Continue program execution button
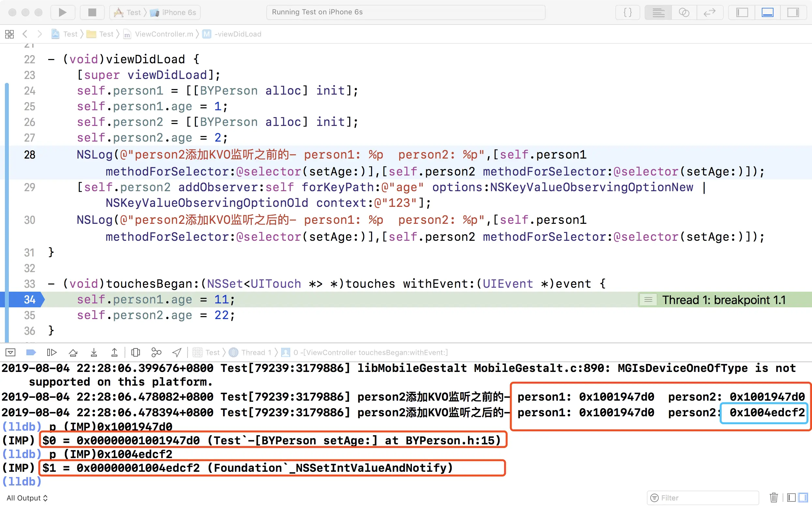The image size is (812, 507). pyautogui.click(x=52, y=352)
